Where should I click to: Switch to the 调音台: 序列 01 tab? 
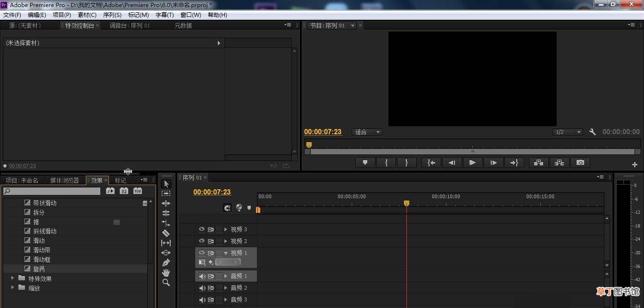click(130, 25)
